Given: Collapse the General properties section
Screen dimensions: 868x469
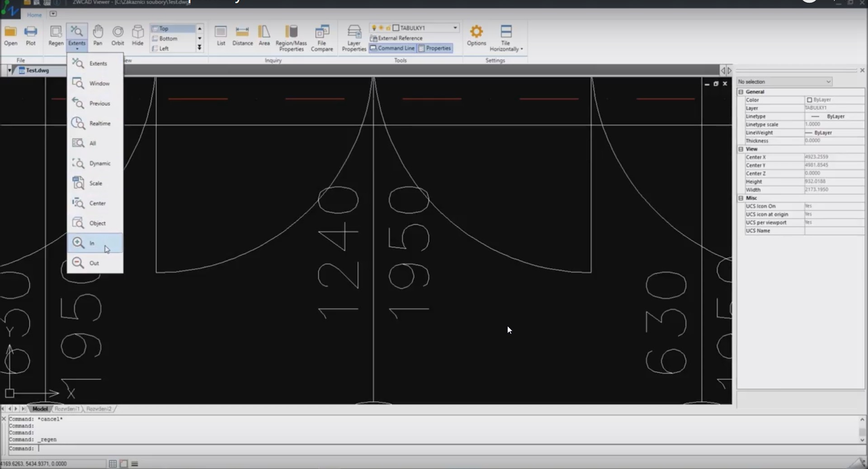Looking at the screenshot, I should click(x=741, y=92).
